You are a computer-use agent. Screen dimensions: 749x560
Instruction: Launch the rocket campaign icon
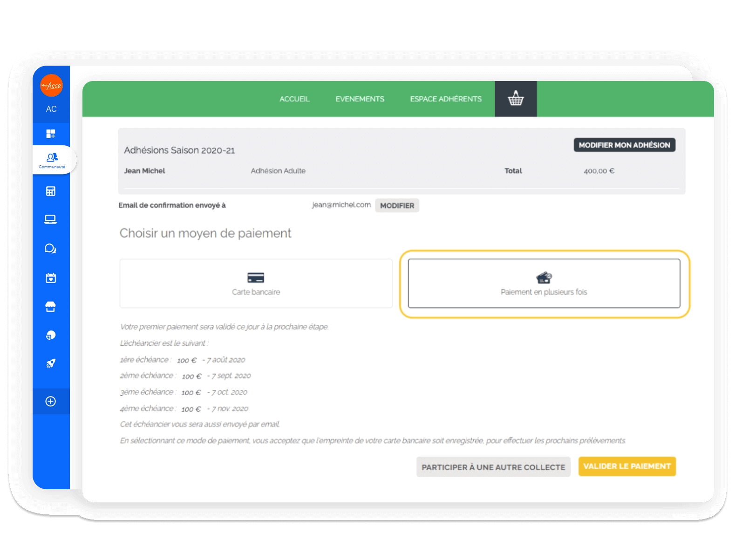click(51, 364)
